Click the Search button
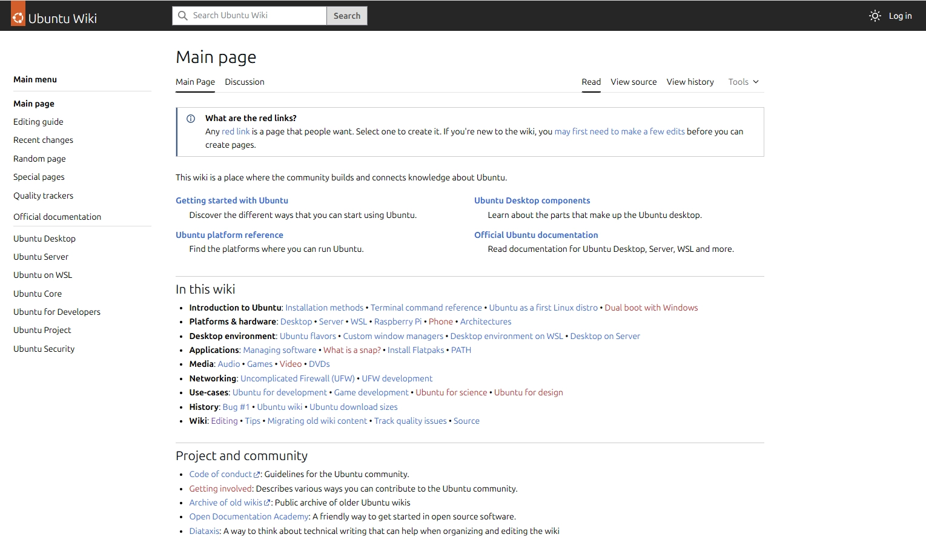Viewport: 926px width, 560px height. point(347,16)
